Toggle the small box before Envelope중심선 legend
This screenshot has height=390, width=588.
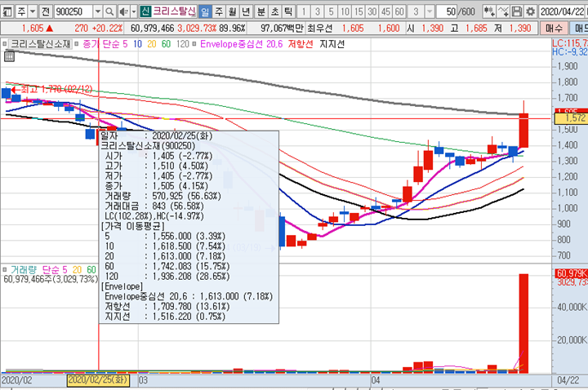point(194,44)
